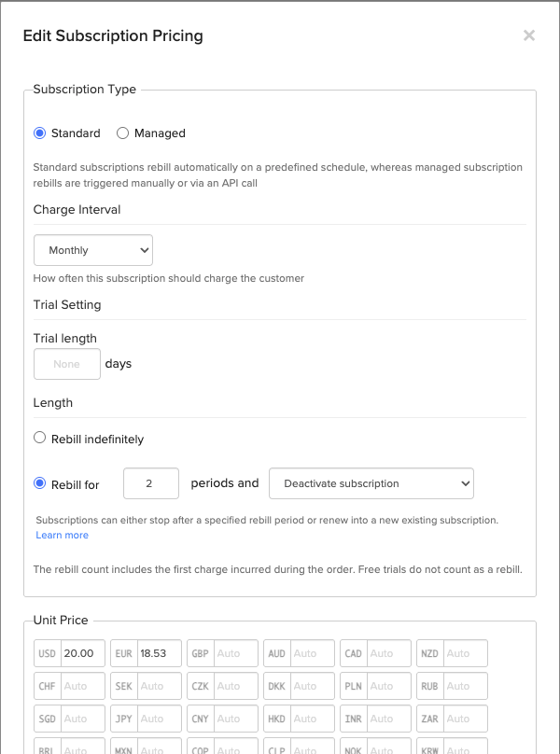Select the Rebill for periods option
This screenshot has height=754, width=560.
[40, 483]
